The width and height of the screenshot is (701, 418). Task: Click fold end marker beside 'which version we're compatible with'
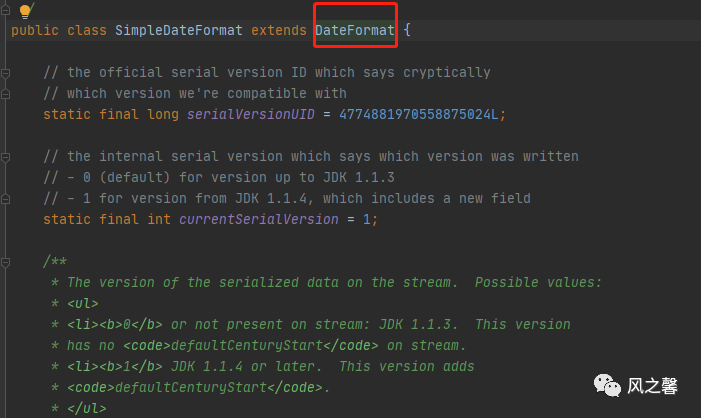point(5,94)
